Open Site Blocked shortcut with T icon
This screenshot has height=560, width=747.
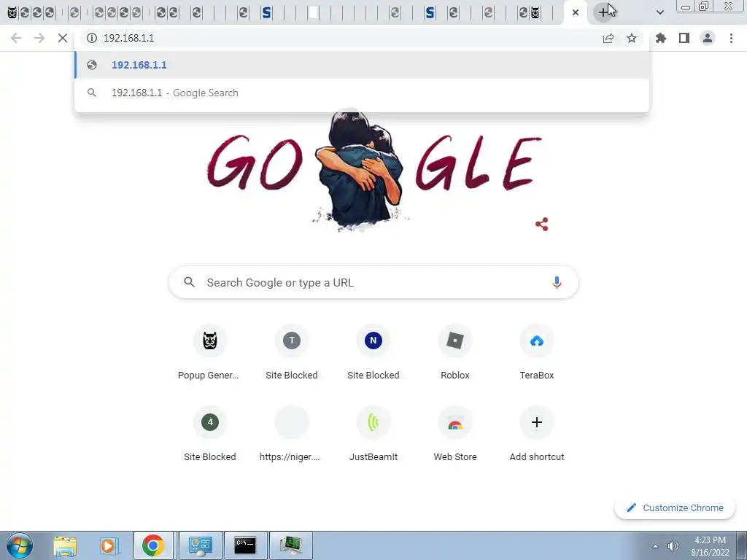pyautogui.click(x=292, y=354)
